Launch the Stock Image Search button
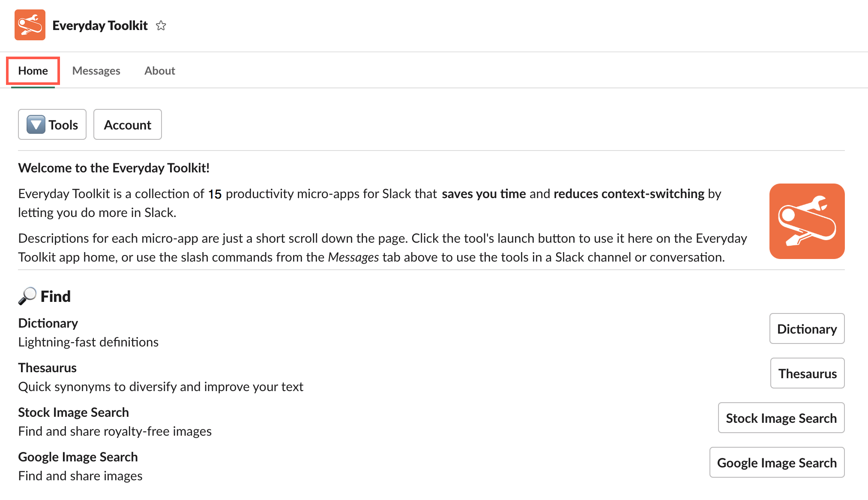 [781, 418]
